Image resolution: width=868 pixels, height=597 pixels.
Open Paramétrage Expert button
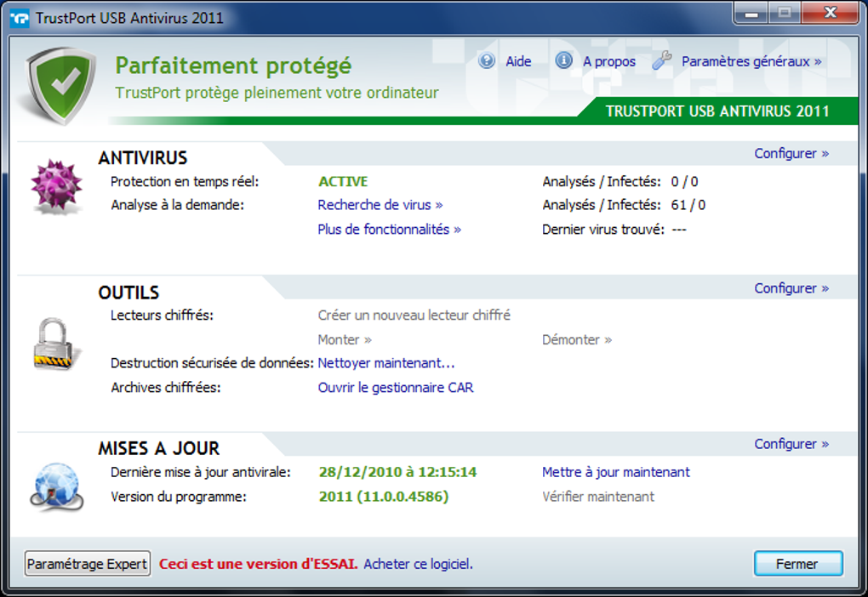(x=88, y=564)
